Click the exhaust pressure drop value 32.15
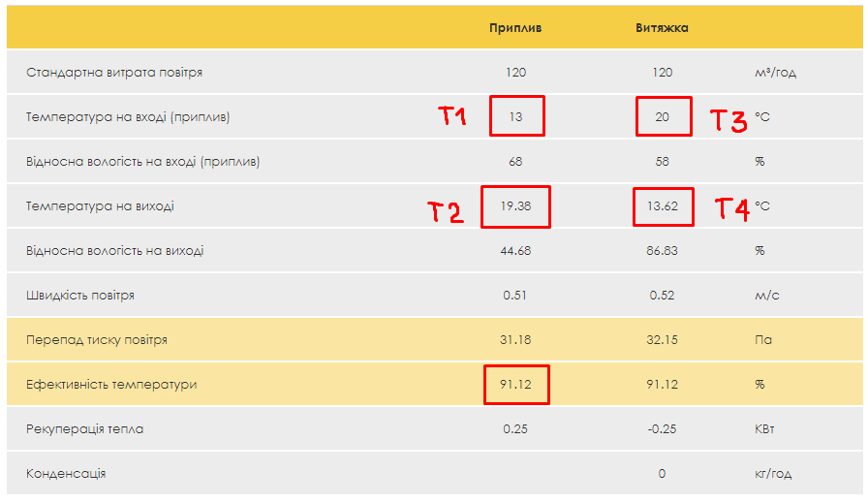 [x=663, y=340]
